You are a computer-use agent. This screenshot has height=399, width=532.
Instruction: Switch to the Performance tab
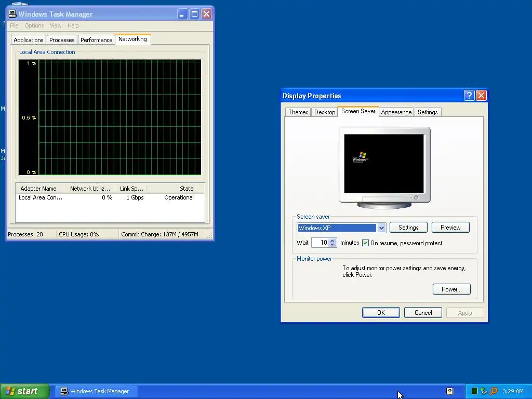[x=96, y=40]
